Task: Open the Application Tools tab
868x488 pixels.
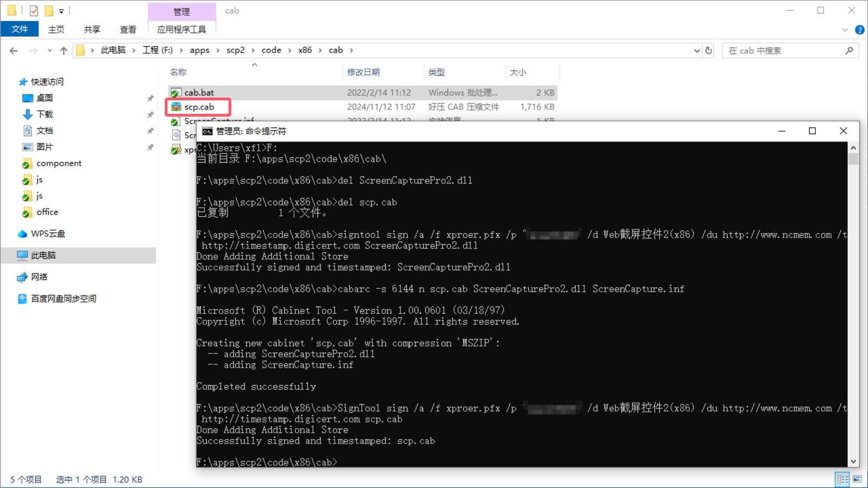Action: coord(181,29)
